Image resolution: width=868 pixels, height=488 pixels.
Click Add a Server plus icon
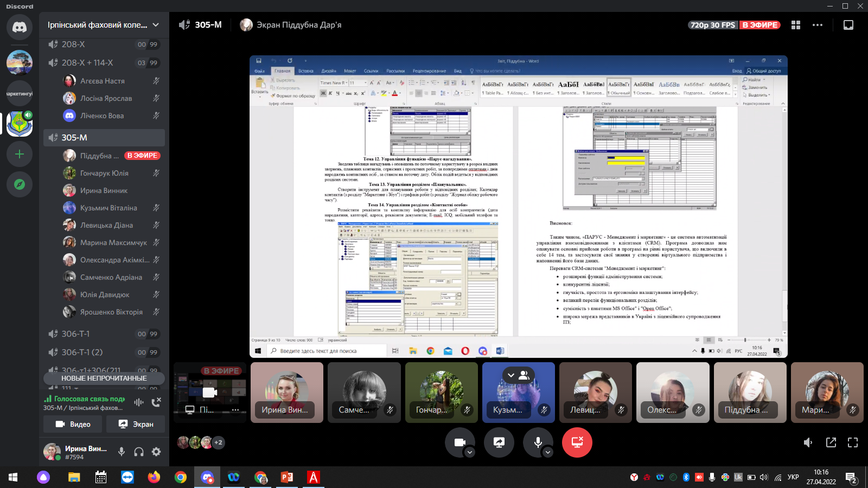(x=20, y=155)
